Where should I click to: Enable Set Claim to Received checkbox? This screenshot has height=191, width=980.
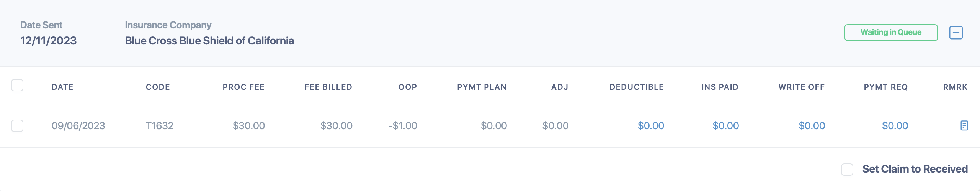(x=847, y=169)
